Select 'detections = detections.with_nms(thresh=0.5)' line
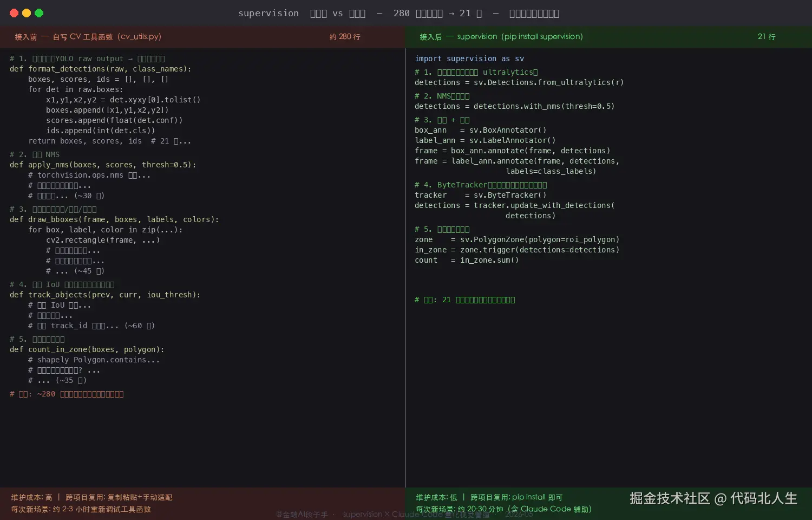812x520 pixels. pyautogui.click(x=515, y=106)
